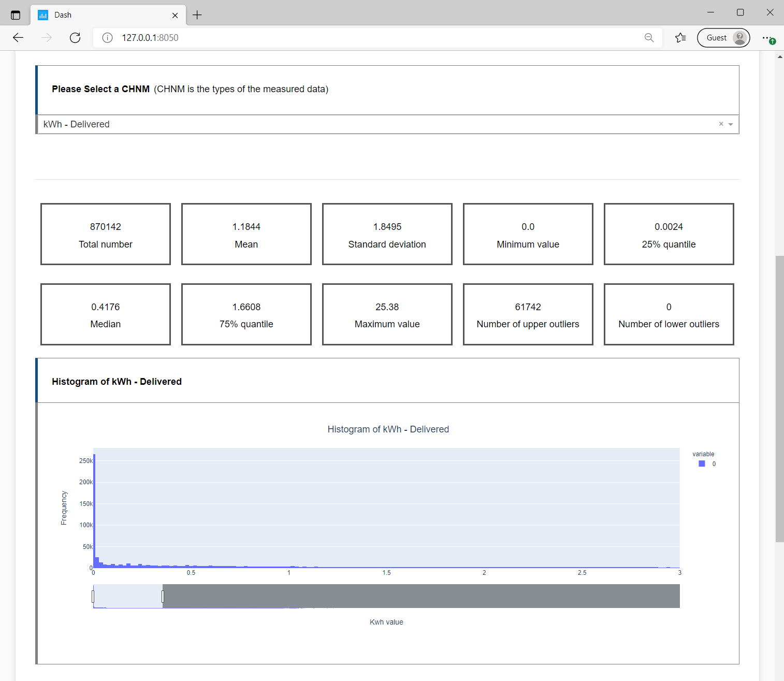This screenshot has width=784, height=681.
Task: Reload the Dash page
Action: [x=75, y=37]
